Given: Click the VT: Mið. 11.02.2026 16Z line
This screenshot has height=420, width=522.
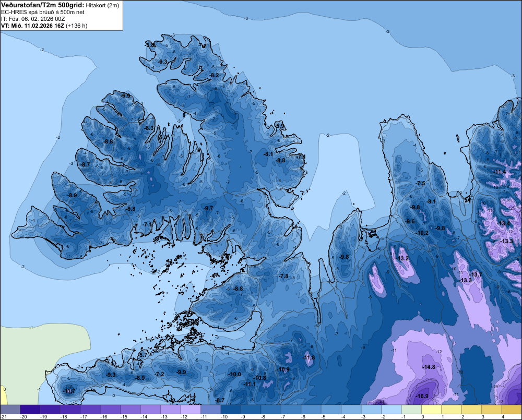Looking at the screenshot, I should pos(44,26).
